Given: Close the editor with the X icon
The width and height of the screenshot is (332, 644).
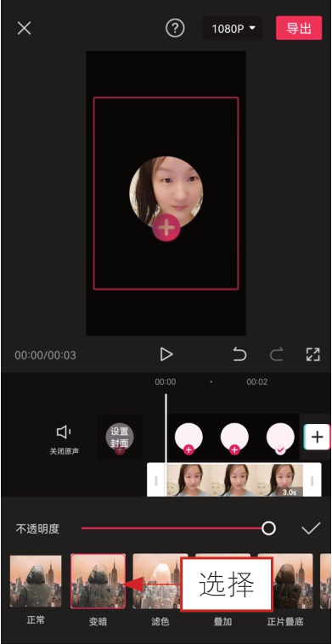Looking at the screenshot, I should coord(25,28).
